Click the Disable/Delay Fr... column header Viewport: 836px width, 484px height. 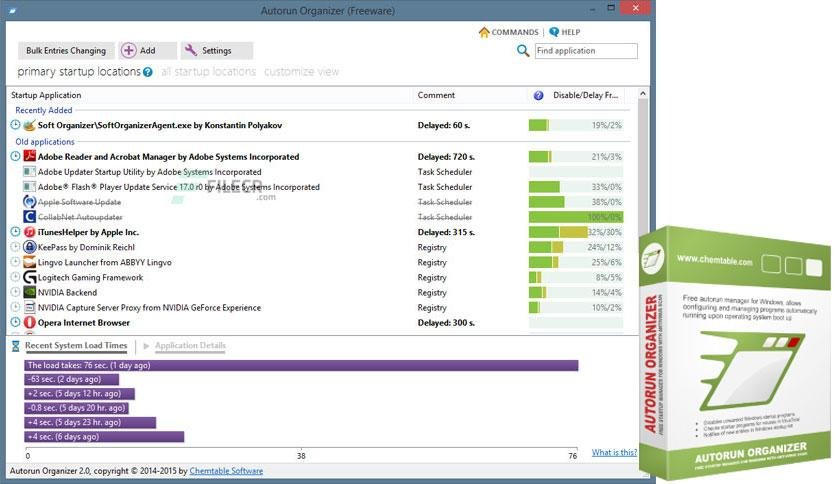tap(585, 95)
